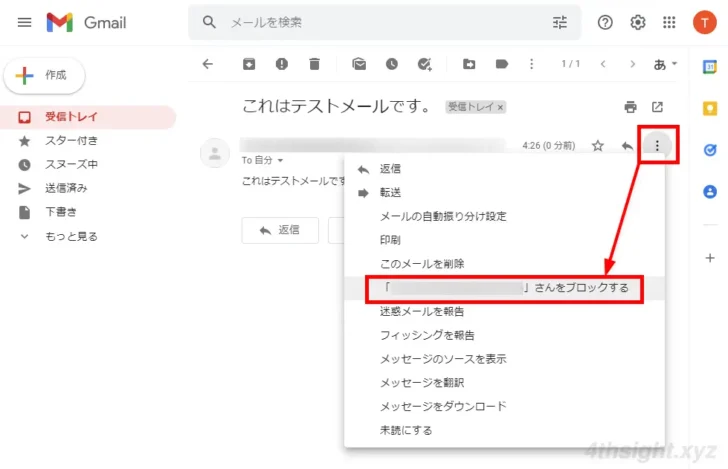Go to newer message chevron
Image resolution: width=728 pixels, height=469 pixels.
coord(603,64)
